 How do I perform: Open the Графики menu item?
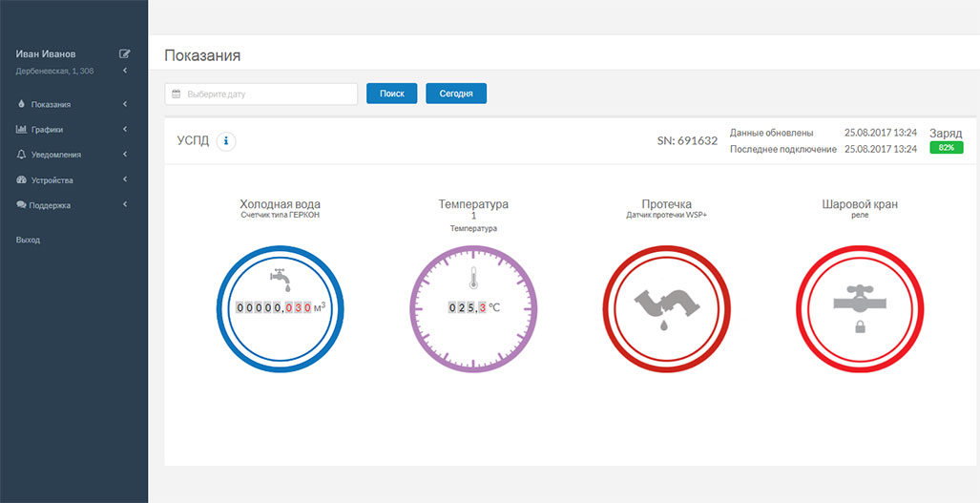[x=48, y=129]
